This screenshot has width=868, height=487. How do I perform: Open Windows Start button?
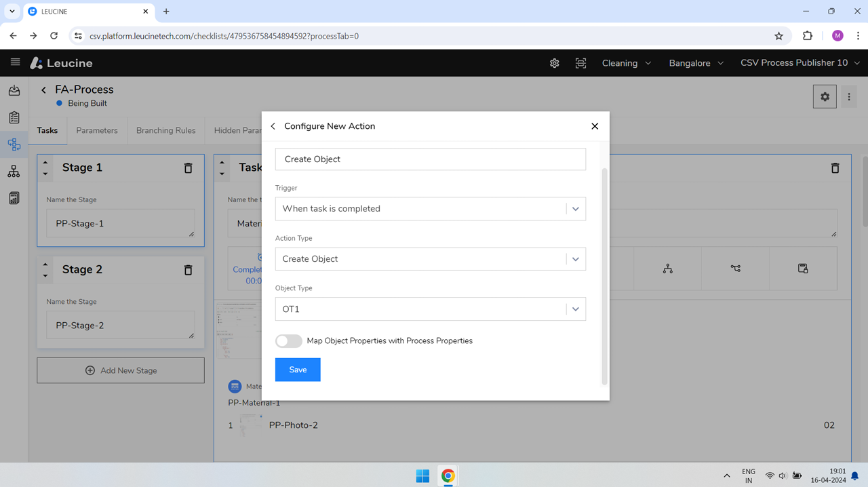[x=422, y=476]
